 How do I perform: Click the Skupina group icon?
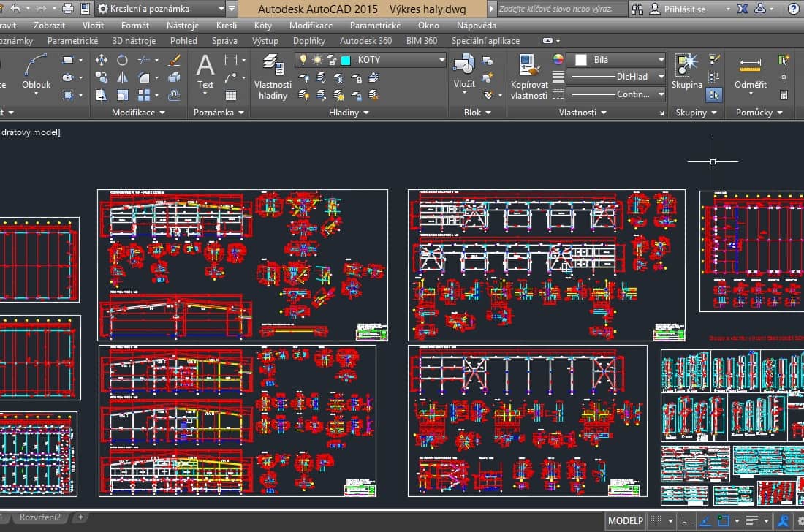pyautogui.click(x=687, y=72)
